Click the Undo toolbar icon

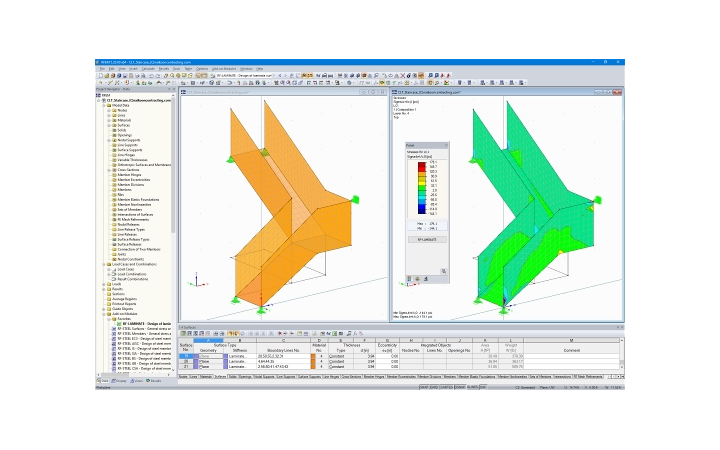click(x=151, y=75)
